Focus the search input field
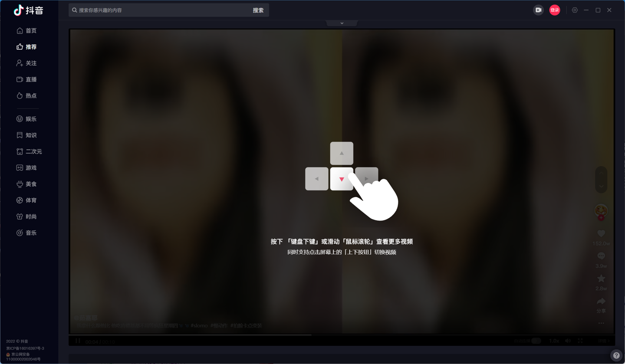 (x=161, y=10)
